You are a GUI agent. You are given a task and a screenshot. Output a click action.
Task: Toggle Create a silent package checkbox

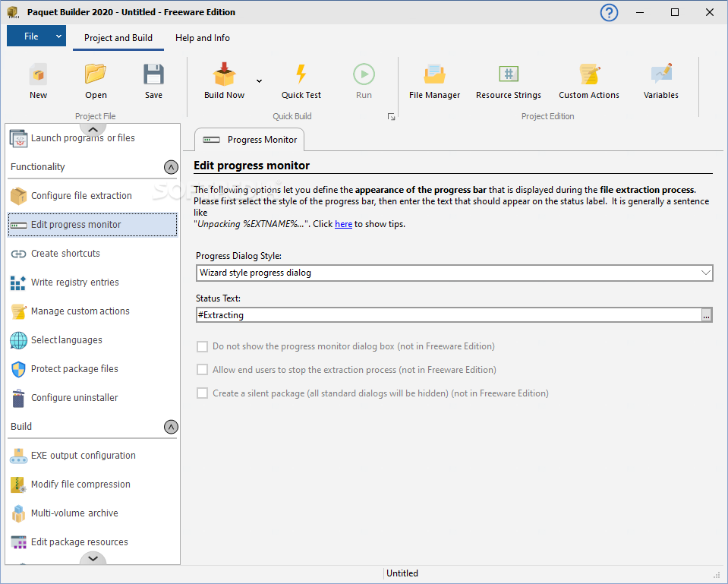[x=202, y=393]
